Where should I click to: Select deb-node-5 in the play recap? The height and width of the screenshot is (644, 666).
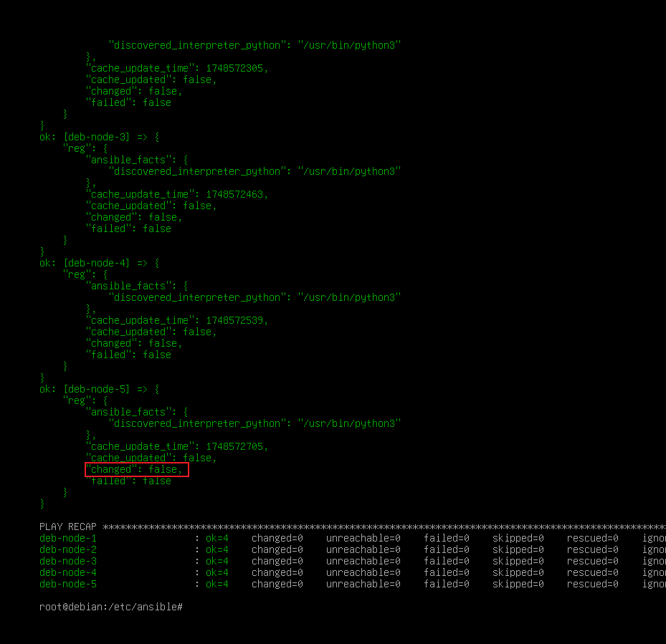[68, 584]
